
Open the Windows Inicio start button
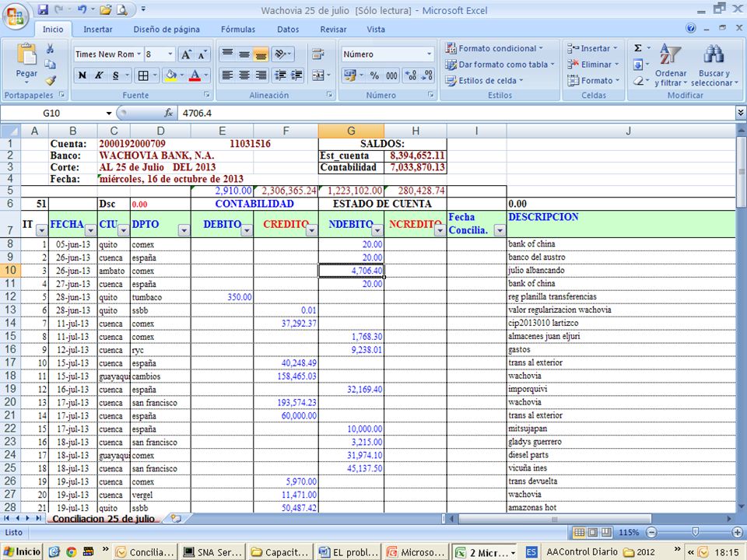(x=22, y=551)
